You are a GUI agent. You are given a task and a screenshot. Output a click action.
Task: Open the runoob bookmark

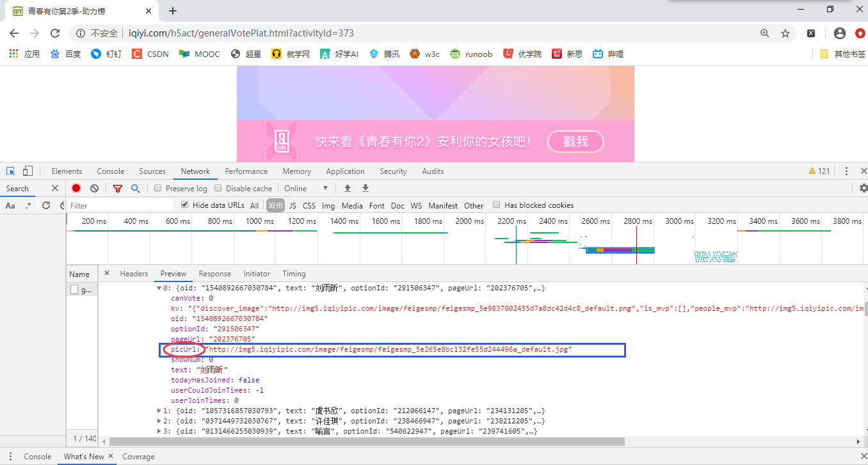[471, 54]
